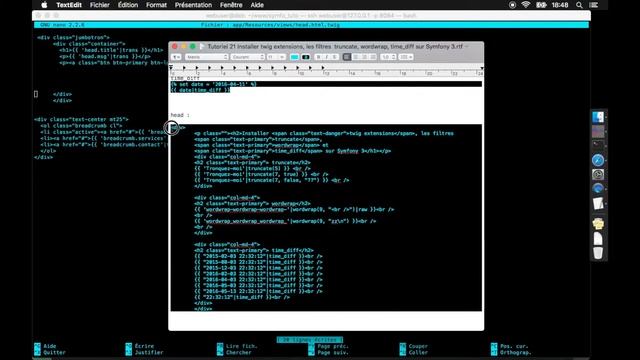
Task: Click the Quitter shortcut in nano
Action: click(x=50, y=353)
